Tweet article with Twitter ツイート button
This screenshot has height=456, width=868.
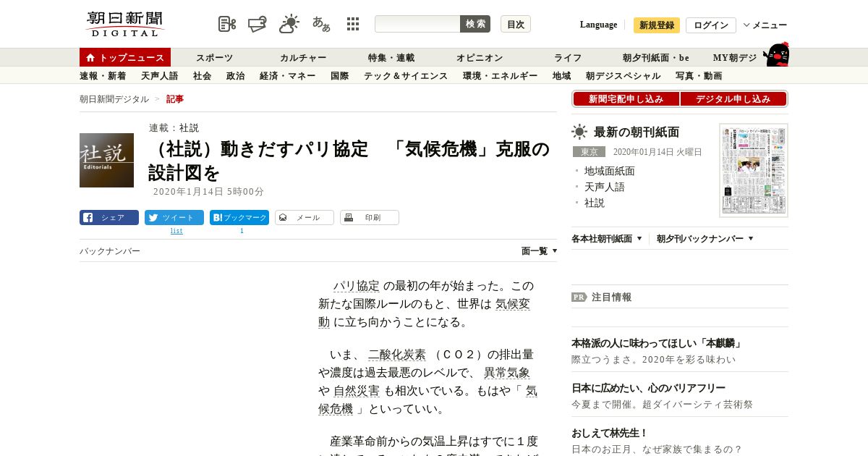click(174, 217)
